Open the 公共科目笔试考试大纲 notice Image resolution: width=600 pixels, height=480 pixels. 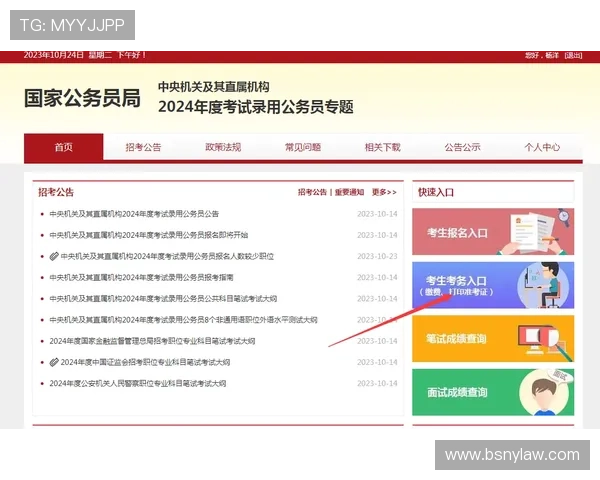163,299
